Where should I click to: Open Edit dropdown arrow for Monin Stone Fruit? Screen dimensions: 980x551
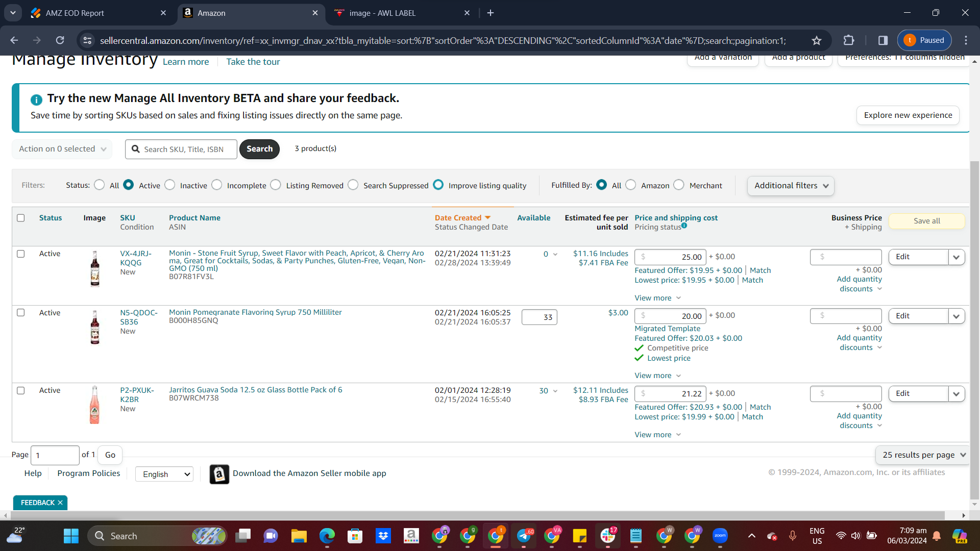point(956,257)
